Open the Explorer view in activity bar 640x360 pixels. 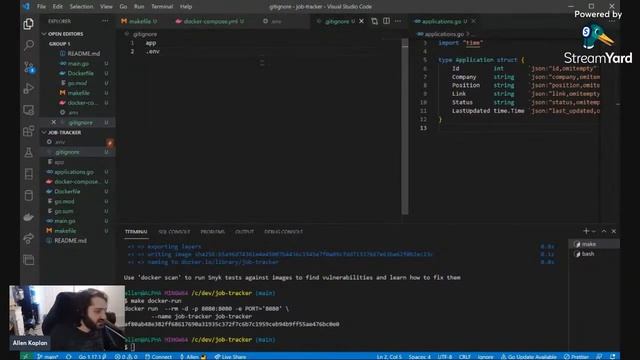point(29,24)
